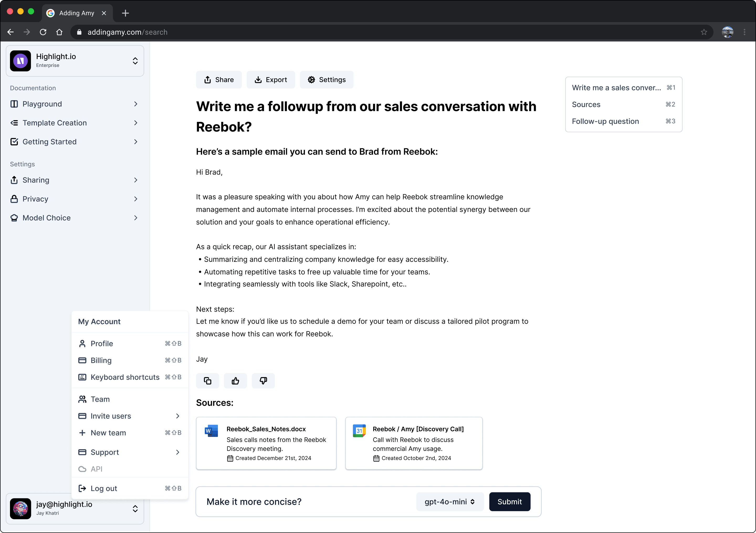
Task: Expand the Template Creation chevron
Action: (136, 123)
